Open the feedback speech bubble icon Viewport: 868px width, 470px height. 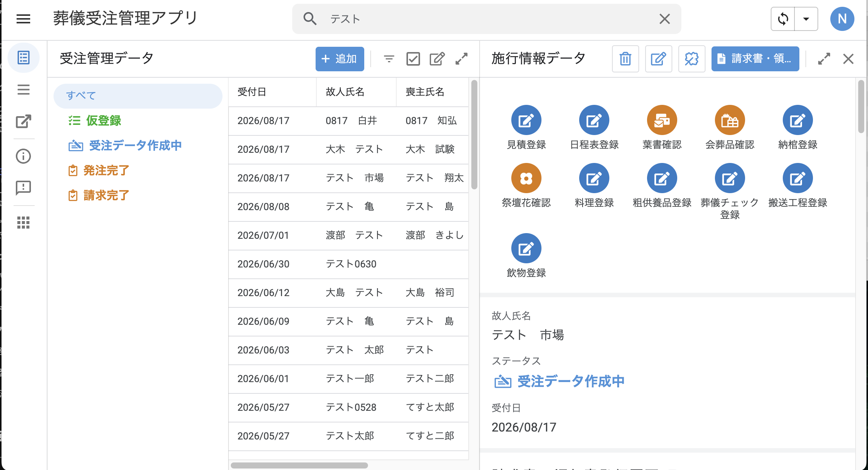click(x=23, y=187)
